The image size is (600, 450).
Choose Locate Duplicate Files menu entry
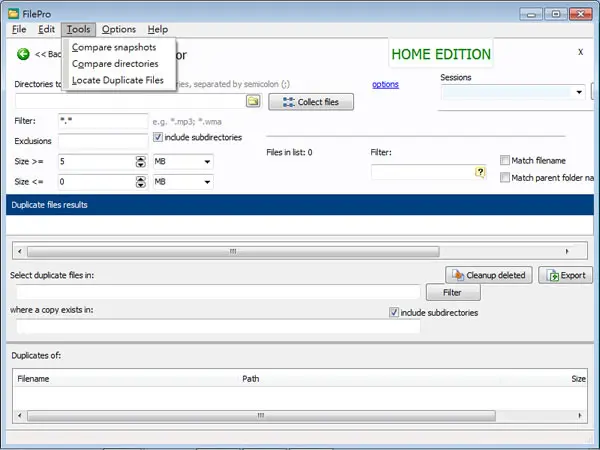[x=118, y=80]
